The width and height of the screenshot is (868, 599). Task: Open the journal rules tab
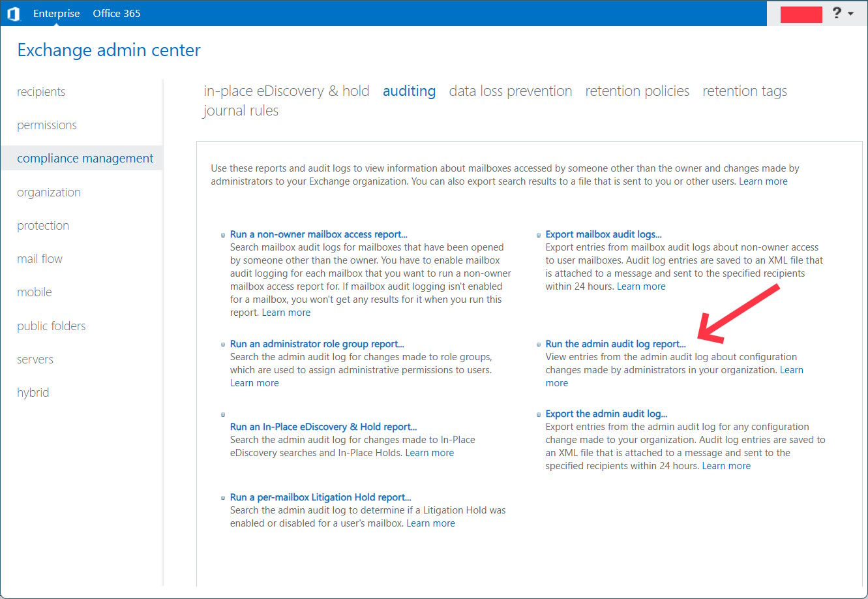click(x=241, y=111)
